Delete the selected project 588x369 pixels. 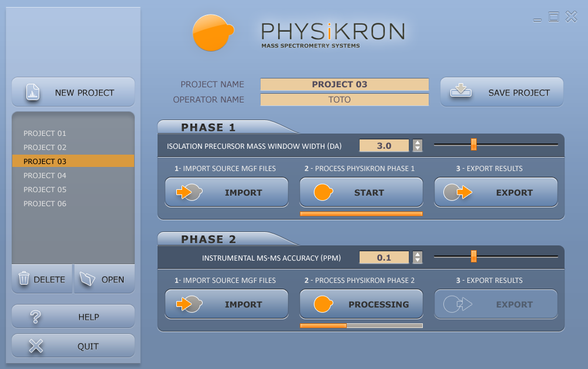[42, 279]
